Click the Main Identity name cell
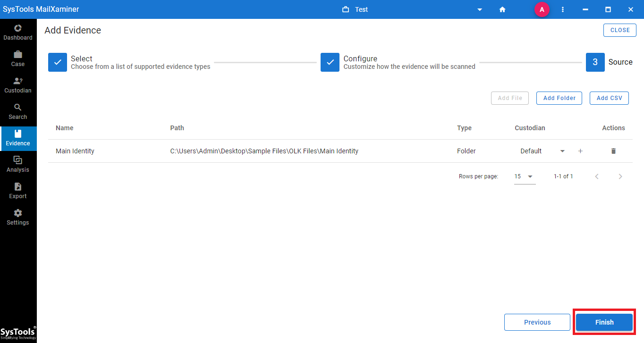 pyautogui.click(x=75, y=151)
